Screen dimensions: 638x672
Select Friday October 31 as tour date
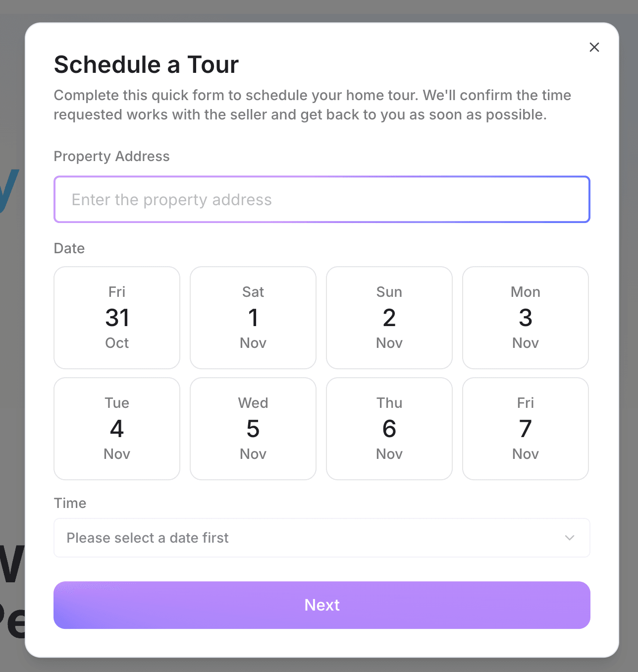(x=117, y=318)
